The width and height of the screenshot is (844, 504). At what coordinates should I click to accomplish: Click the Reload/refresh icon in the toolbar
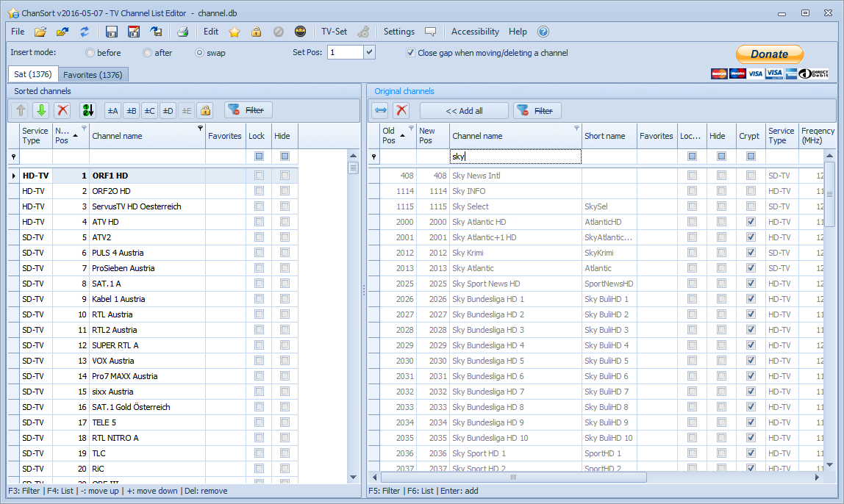point(85,32)
